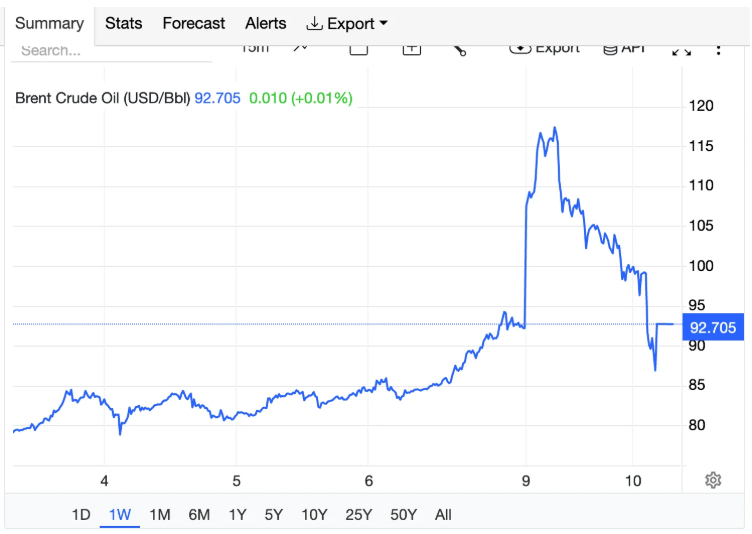The height and width of the screenshot is (534, 752).
Task: Click the drawing tool icon in chart toolbar
Action: 460,49
